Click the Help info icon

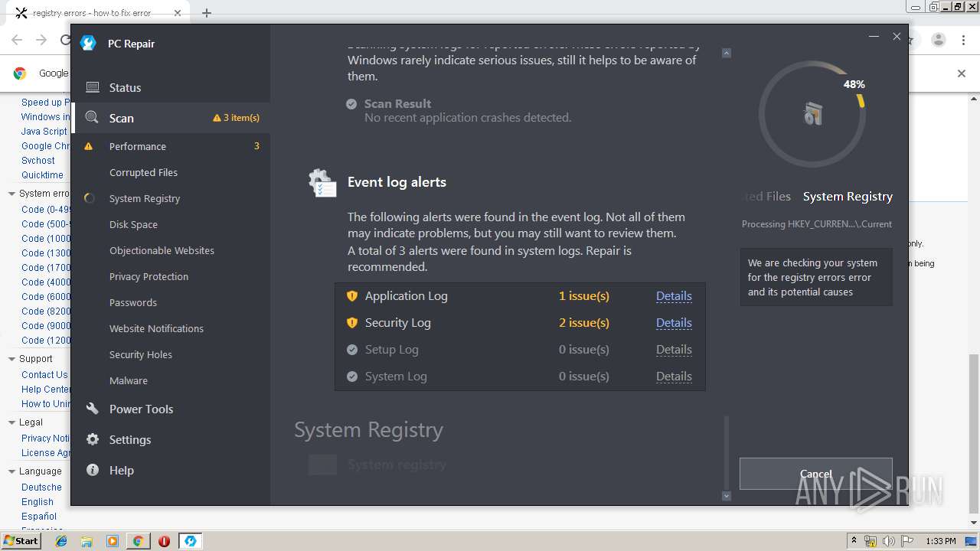93,470
